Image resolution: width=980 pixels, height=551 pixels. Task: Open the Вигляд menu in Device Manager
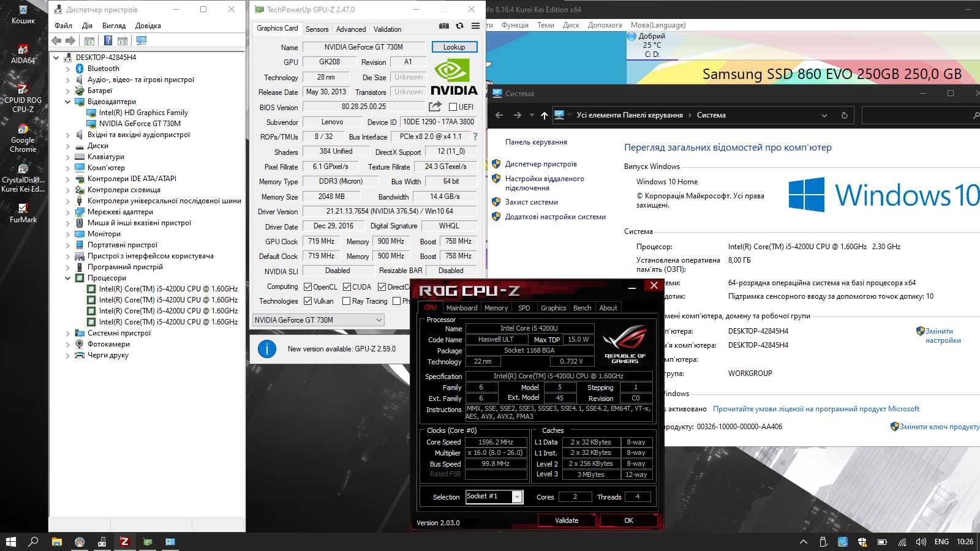pyautogui.click(x=114, y=25)
